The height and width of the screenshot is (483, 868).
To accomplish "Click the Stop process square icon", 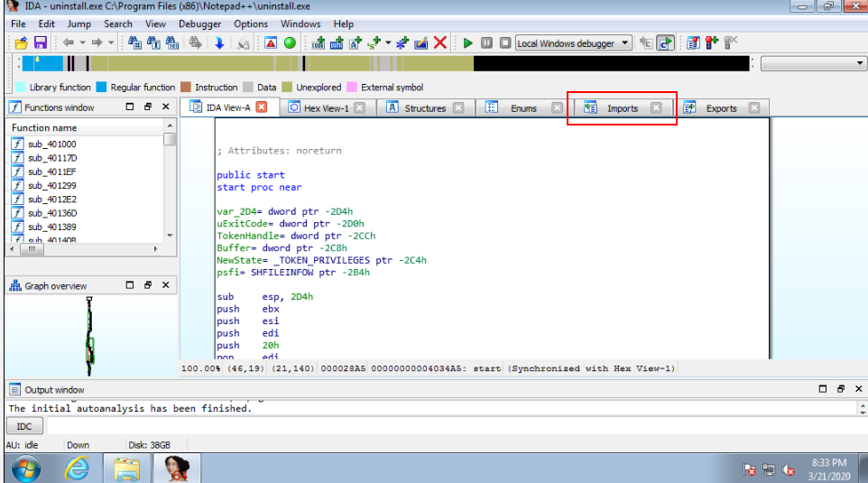I will coord(504,42).
